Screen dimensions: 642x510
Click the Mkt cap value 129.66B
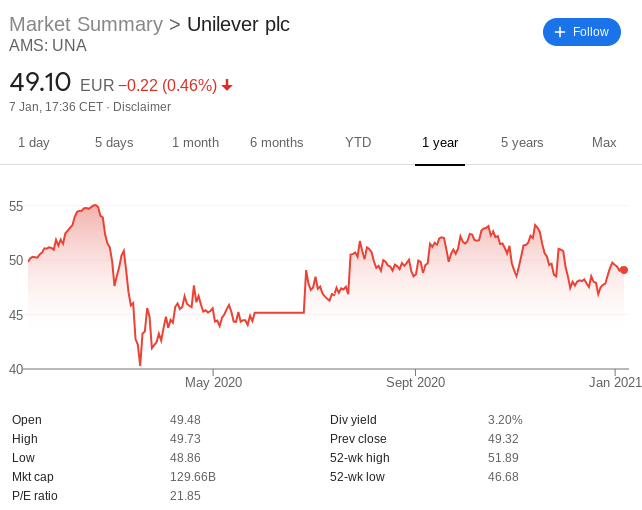point(193,477)
